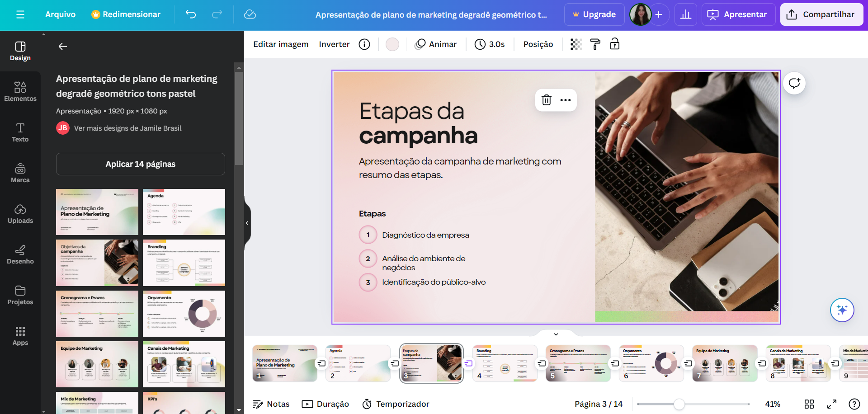The width and height of the screenshot is (868, 414).
Task: Click Aplicar 14 páginas button
Action: coord(141,164)
